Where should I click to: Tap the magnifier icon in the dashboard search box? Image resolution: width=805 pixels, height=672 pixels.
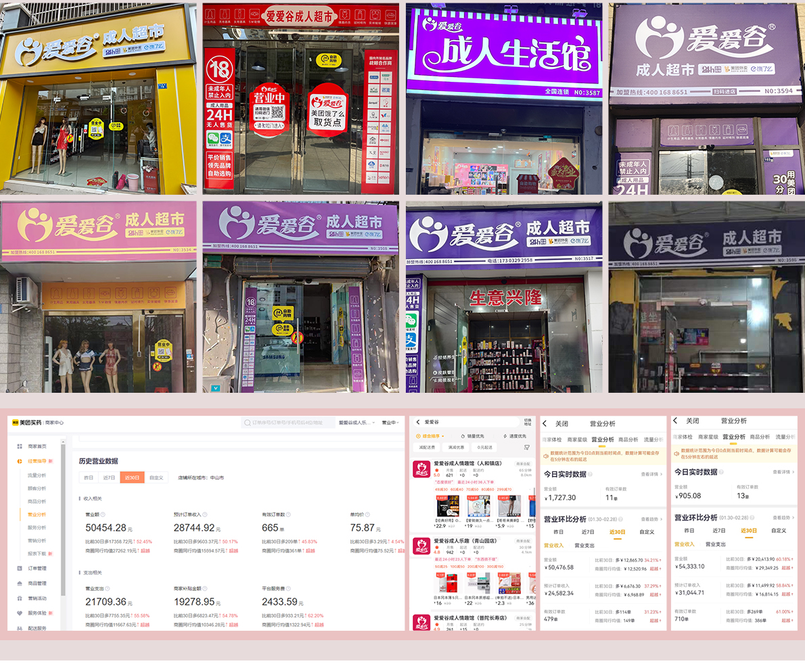(248, 423)
